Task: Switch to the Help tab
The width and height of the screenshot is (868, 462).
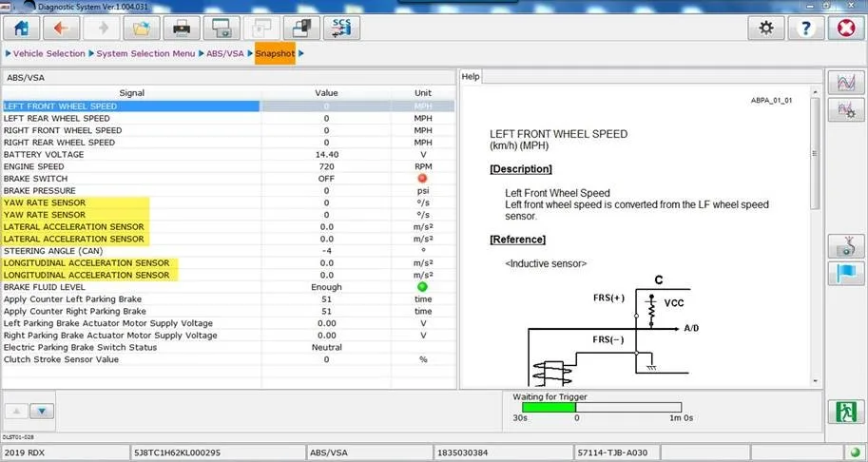Action: [x=471, y=77]
